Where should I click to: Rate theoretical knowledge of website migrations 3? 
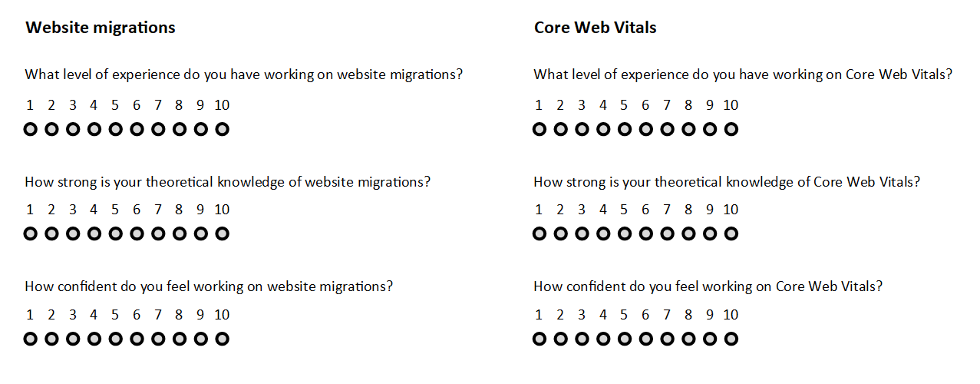pos(73,234)
